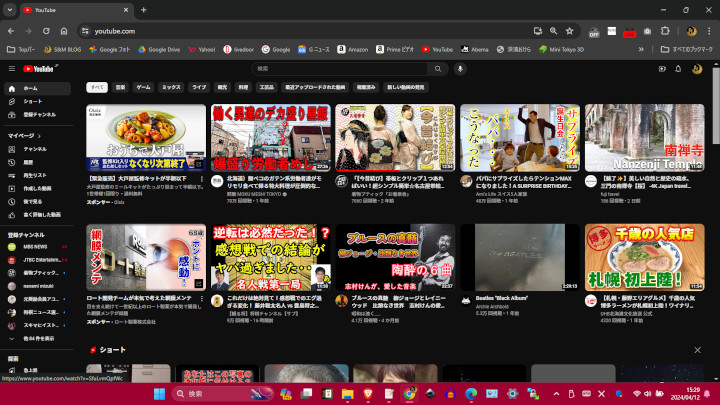Go back with the browser back arrow
720x405 pixels.
tap(11, 31)
